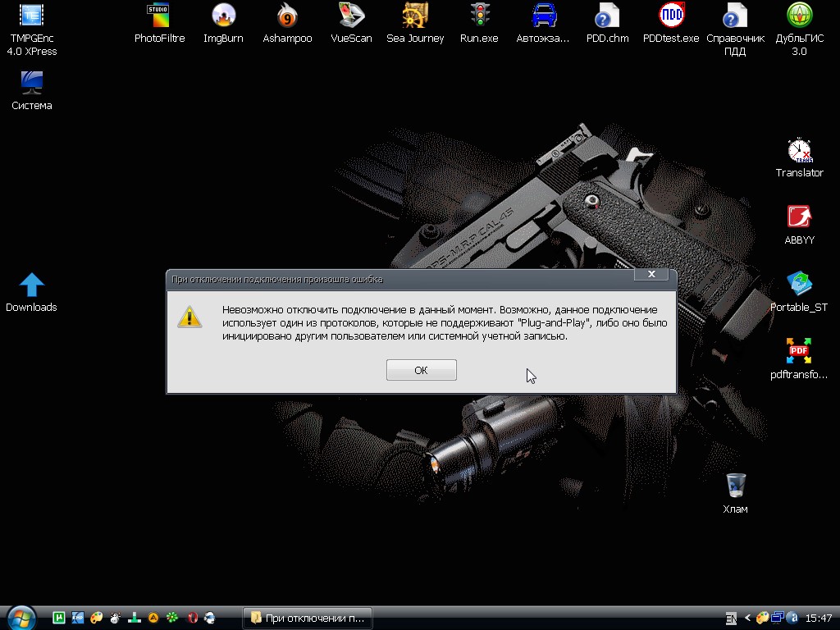Open the PhotoFiltre desktop shortcut
Viewport: 840px width, 630px height.
[159, 23]
